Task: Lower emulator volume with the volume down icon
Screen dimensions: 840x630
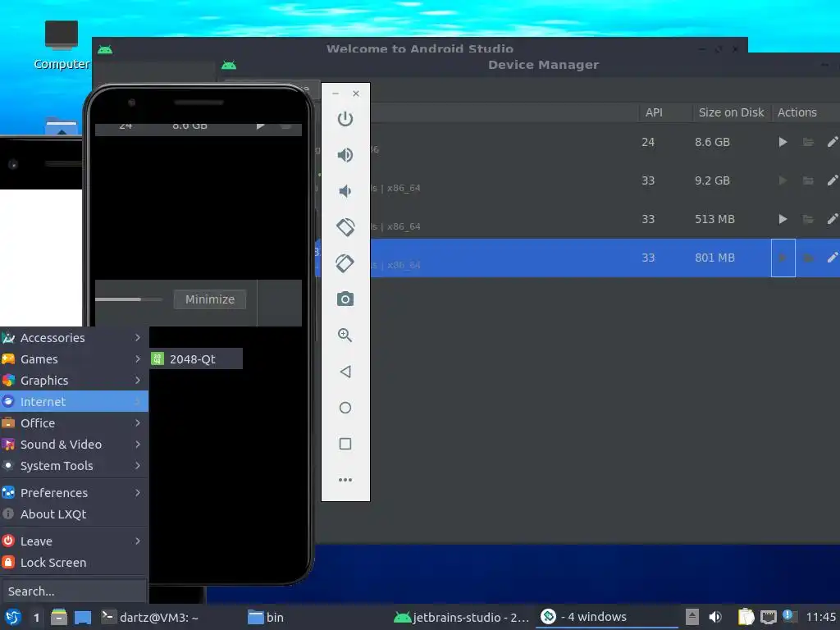Action: click(x=345, y=191)
